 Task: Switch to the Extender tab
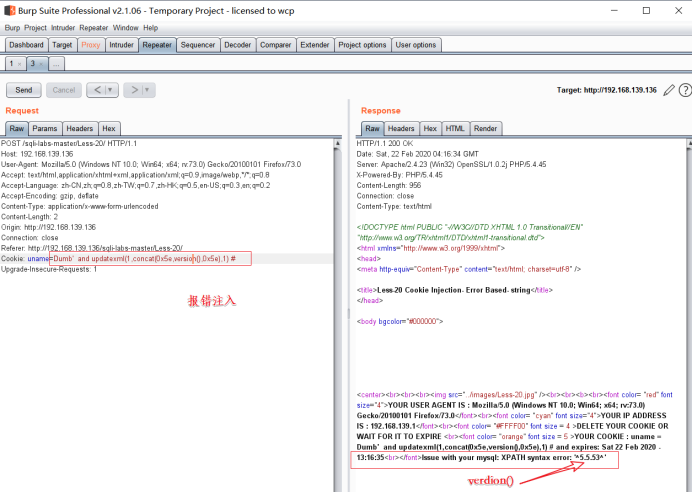[x=315, y=45]
